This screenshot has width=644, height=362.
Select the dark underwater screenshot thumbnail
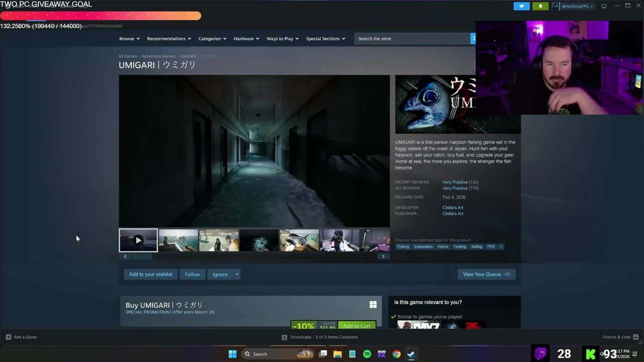pos(259,240)
